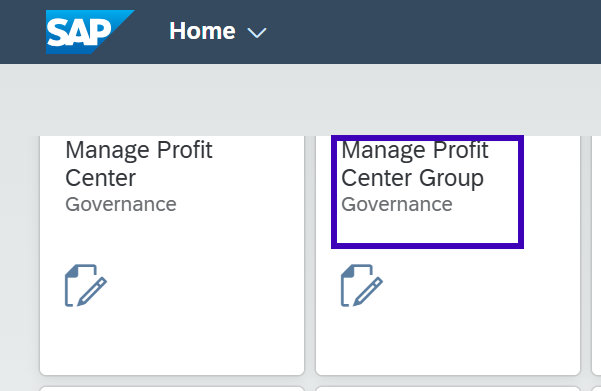Viewport: 601px width, 391px height.
Task: Click the word Group in tile title
Action: click(451, 179)
